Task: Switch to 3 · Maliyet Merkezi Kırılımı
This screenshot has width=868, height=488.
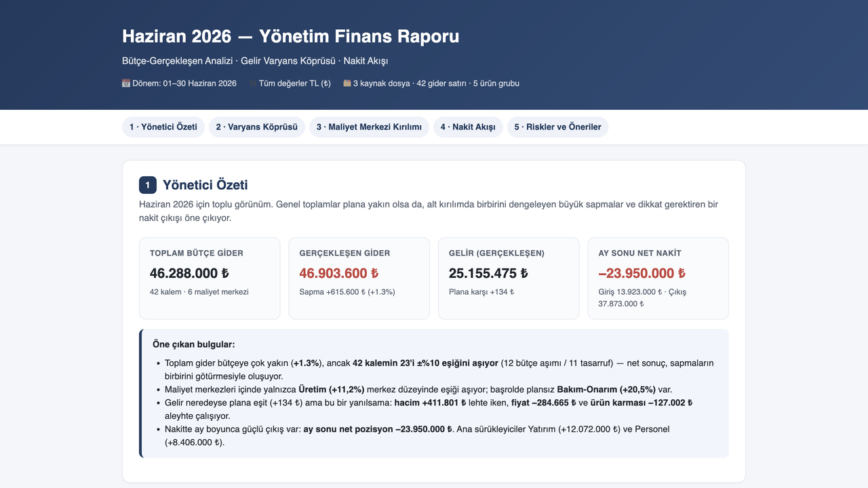Action: tap(369, 127)
